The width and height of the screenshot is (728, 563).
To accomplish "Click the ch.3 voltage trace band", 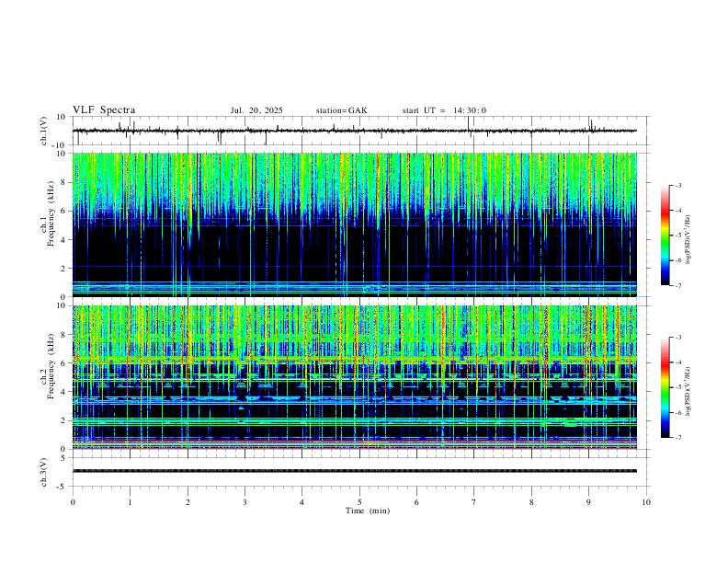I will coord(355,471).
